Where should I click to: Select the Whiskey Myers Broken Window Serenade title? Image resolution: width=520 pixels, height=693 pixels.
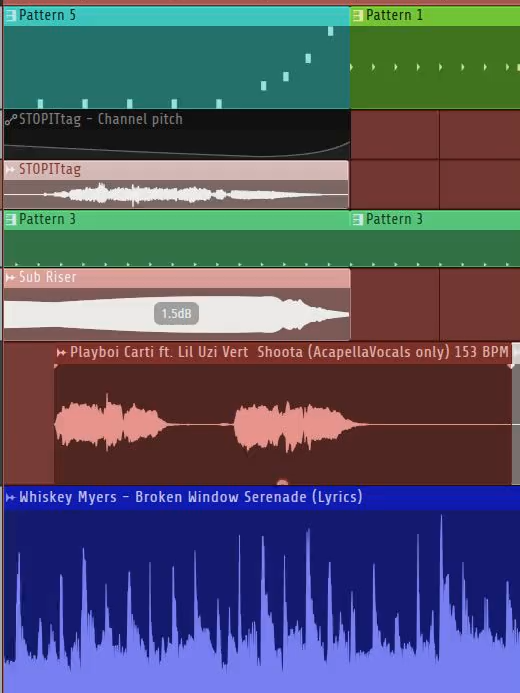[191, 497]
